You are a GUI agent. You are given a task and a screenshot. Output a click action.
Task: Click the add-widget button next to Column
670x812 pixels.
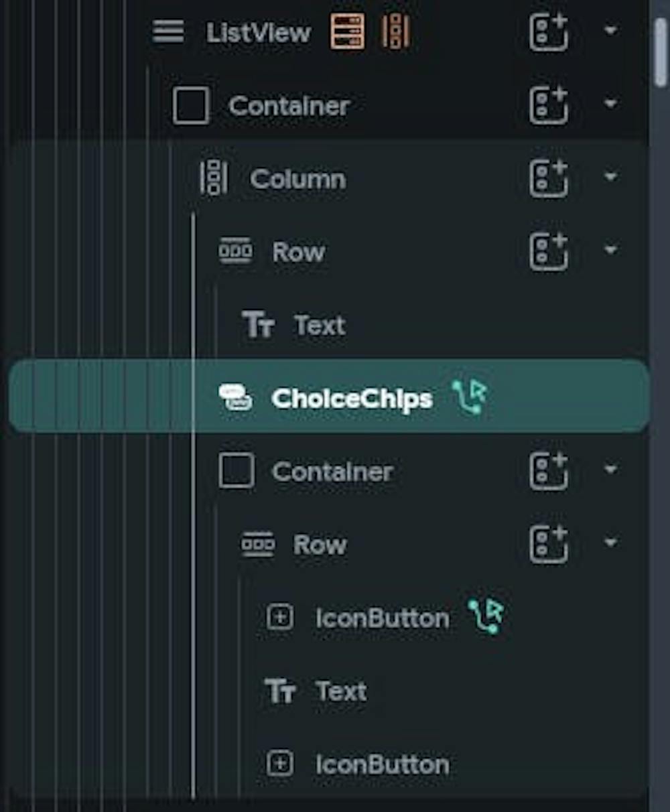click(548, 178)
